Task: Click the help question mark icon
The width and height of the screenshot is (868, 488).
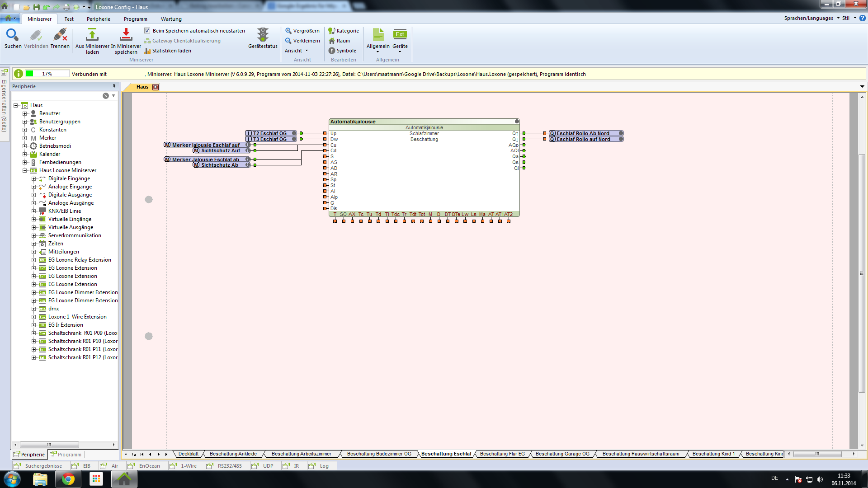Action: pos(862,18)
